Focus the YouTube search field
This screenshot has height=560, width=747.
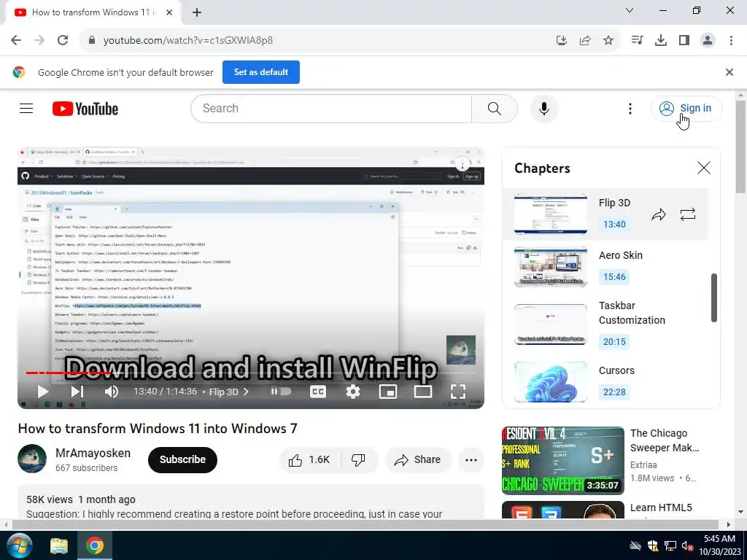point(331,109)
